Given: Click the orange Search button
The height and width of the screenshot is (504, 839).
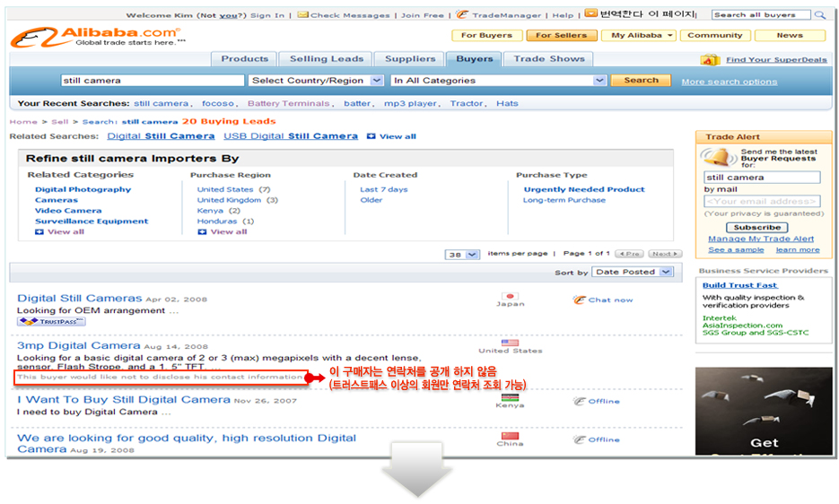Looking at the screenshot, I should click(641, 80).
